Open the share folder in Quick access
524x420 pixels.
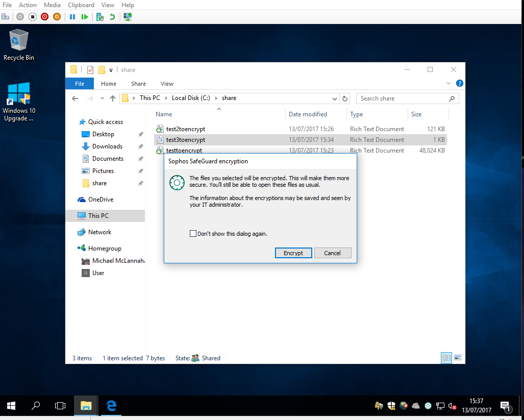tap(99, 183)
